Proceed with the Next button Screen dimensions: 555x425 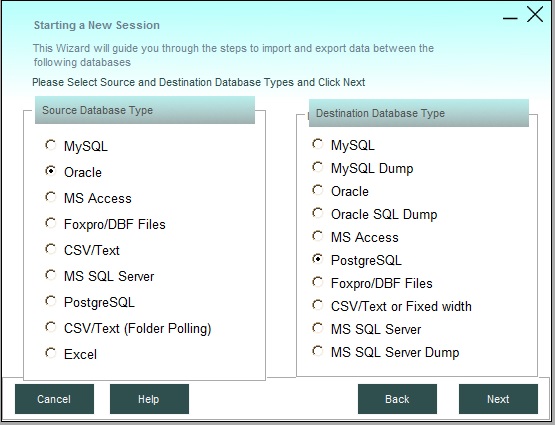[498, 399]
